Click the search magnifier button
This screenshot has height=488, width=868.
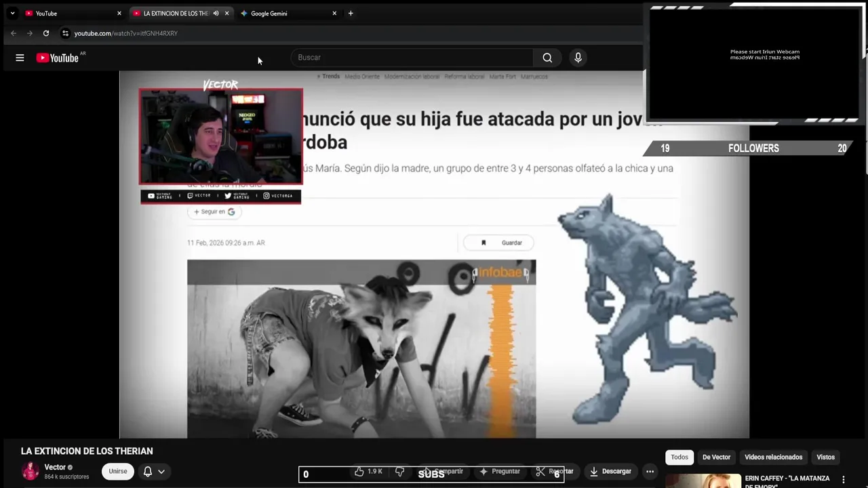(x=547, y=58)
